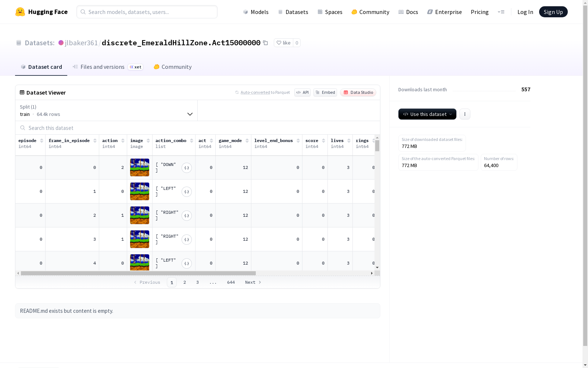Sort by the image column
This screenshot has width=588, height=368.
[148, 141]
